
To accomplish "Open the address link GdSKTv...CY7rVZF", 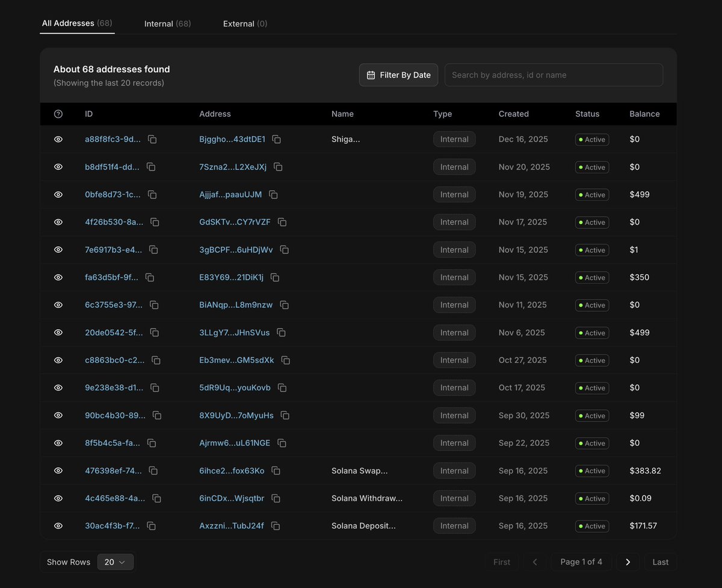I will tap(236, 222).
